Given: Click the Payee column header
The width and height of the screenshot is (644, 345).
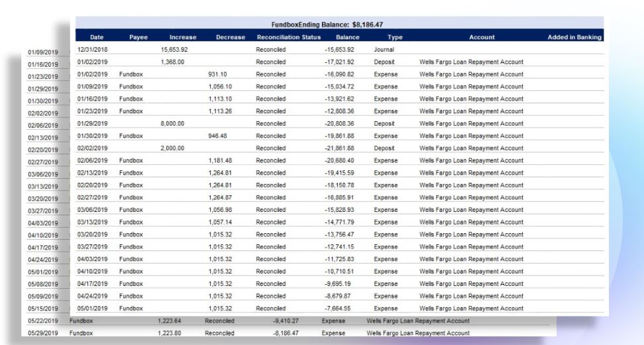Looking at the screenshot, I should (x=138, y=37).
